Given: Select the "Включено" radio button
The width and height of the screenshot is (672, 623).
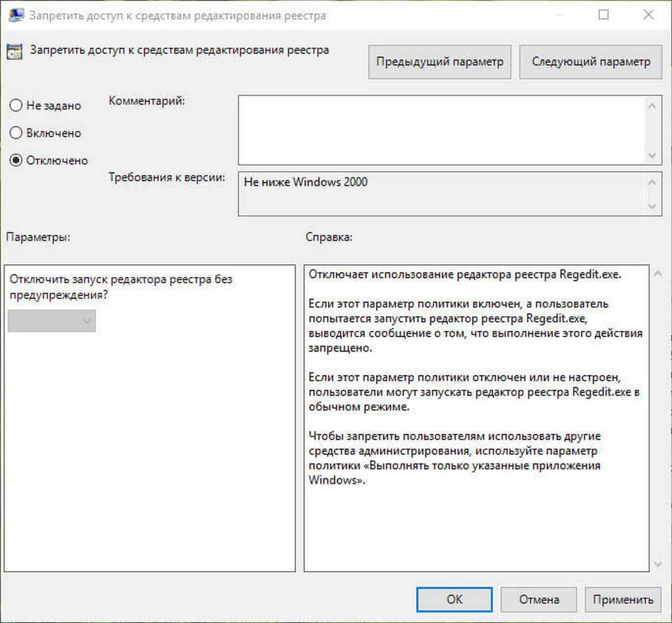Looking at the screenshot, I should click(16, 133).
